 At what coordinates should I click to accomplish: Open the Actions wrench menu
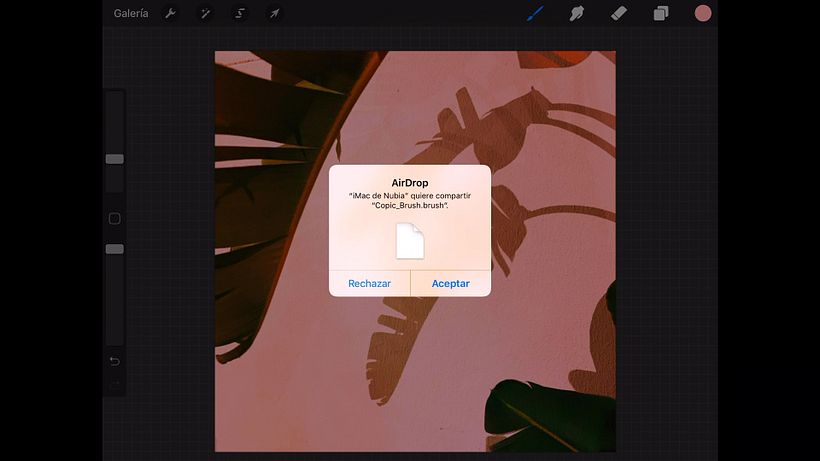[170, 14]
